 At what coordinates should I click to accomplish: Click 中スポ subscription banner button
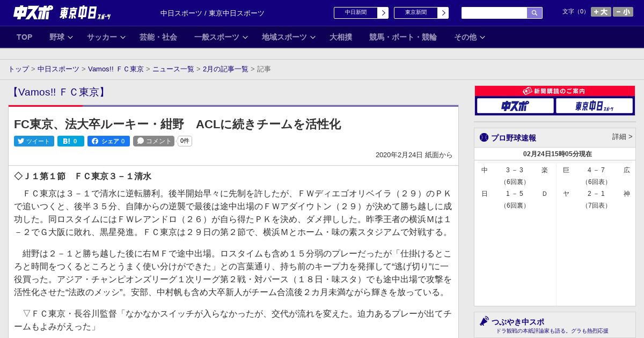(515, 106)
